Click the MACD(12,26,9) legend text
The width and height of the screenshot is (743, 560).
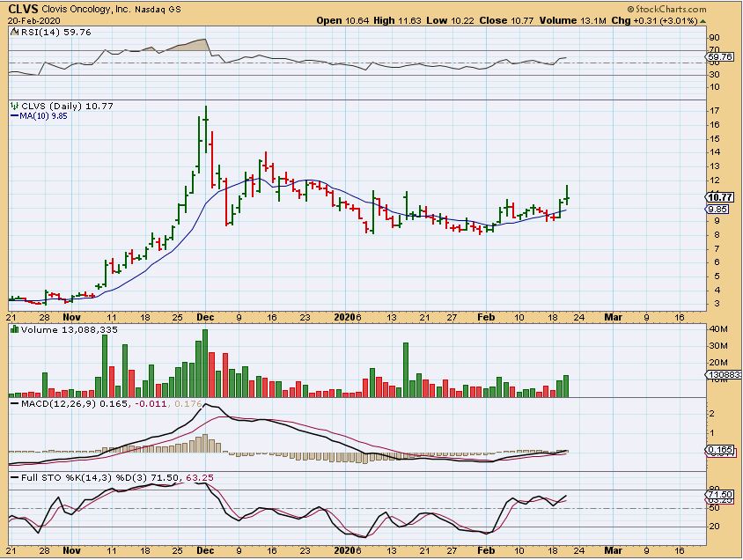pyautogui.click(x=58, y=403)
